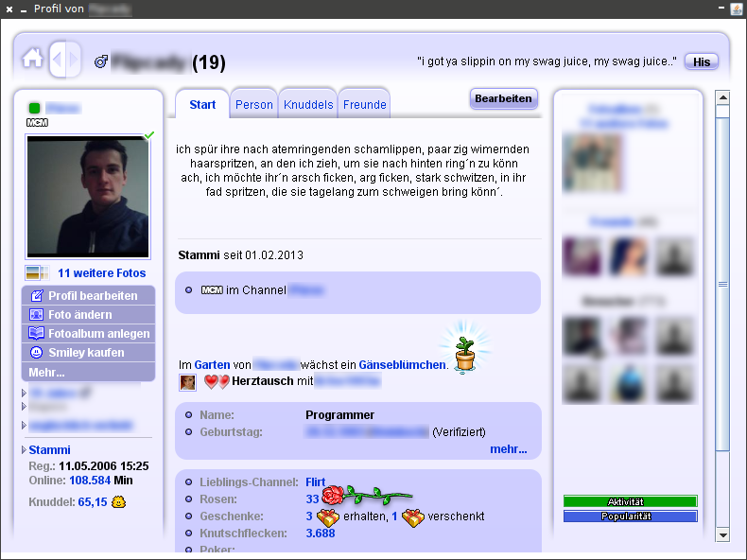Viewport: 747px width, 560px height.
Task: Click the glowing potted plant icon
Action: tap(464, 348)
